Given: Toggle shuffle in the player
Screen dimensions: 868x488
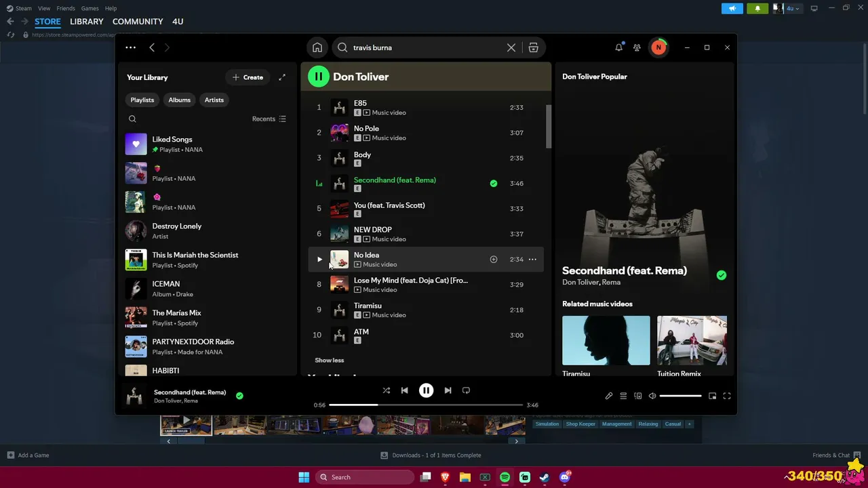Looking at the screenshot, I should tap(386, 390).
